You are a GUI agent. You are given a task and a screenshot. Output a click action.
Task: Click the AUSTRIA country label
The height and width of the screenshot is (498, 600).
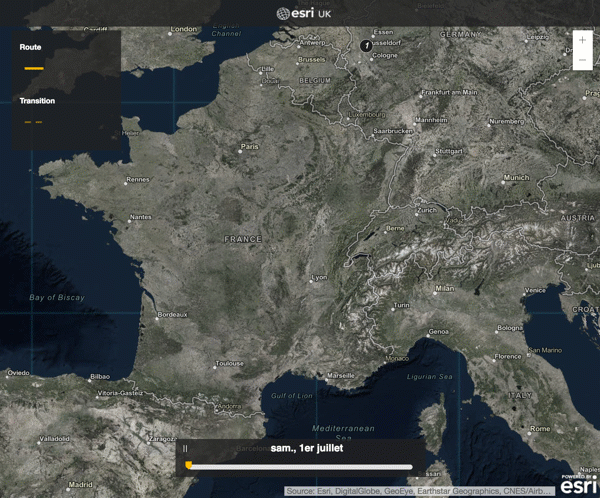(x=578, y=218)
